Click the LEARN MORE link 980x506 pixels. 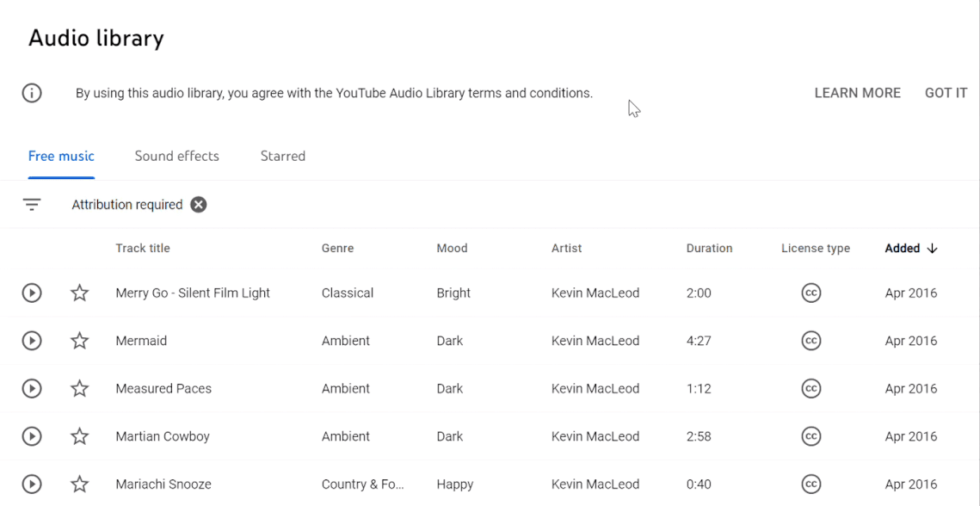[857, 93]
